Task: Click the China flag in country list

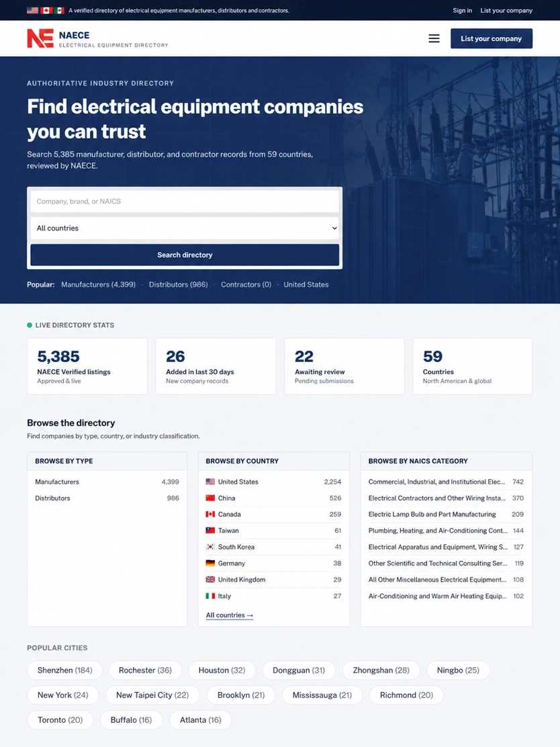Action: [210, 498]
